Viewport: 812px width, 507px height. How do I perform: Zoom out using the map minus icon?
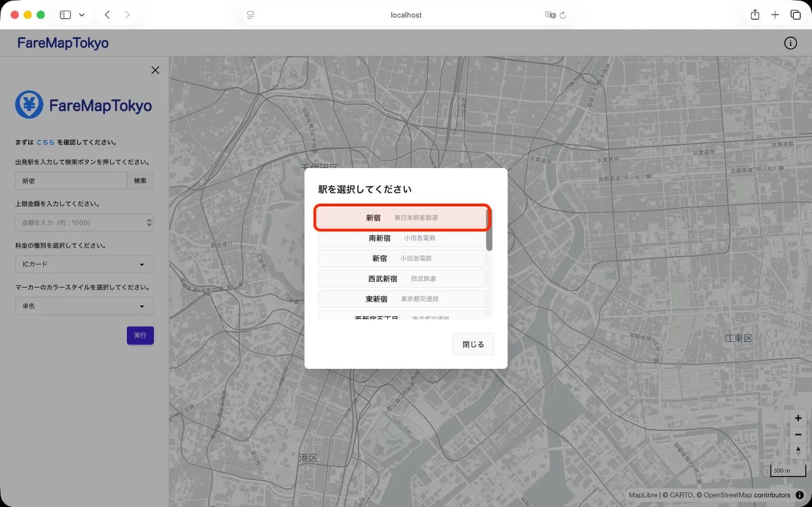click(x=798, y=434)
